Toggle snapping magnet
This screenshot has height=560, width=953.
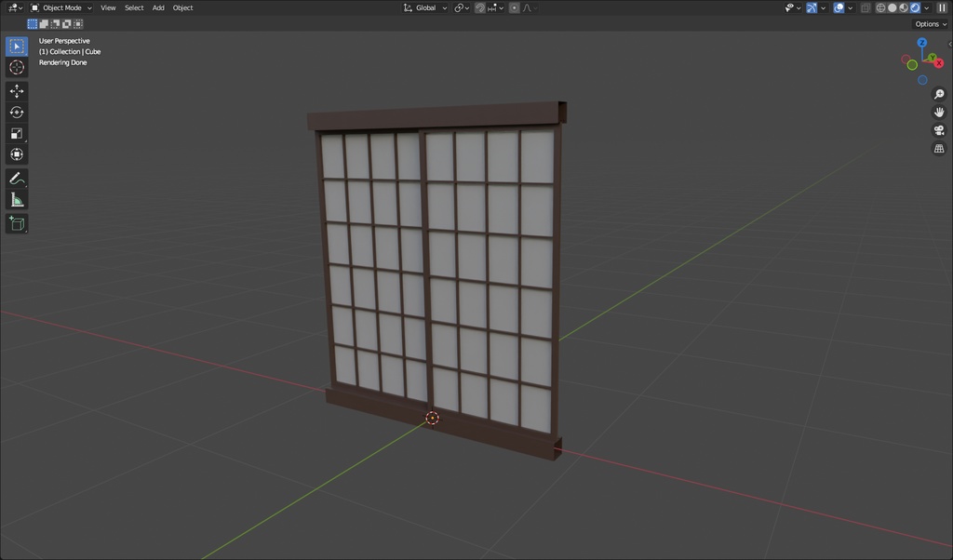[x=480, y=7]
